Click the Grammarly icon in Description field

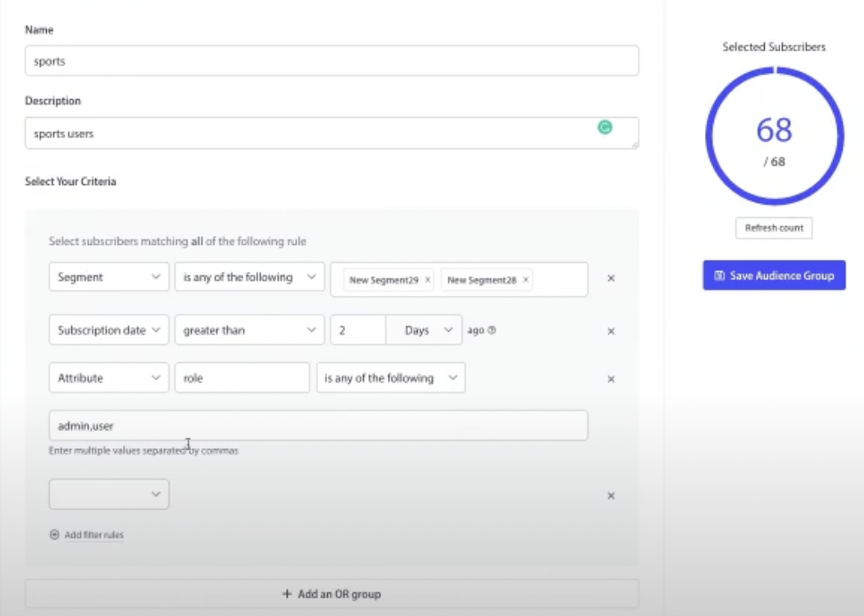[x=605, y=127]
